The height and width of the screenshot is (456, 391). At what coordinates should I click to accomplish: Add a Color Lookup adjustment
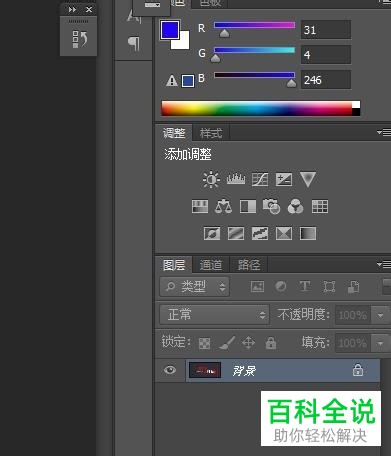320,207
